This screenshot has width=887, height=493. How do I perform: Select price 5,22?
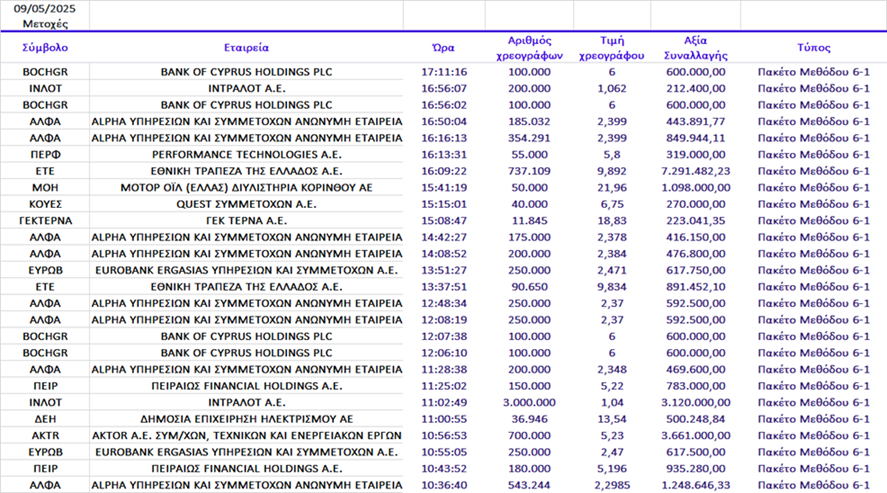point(612,386)
